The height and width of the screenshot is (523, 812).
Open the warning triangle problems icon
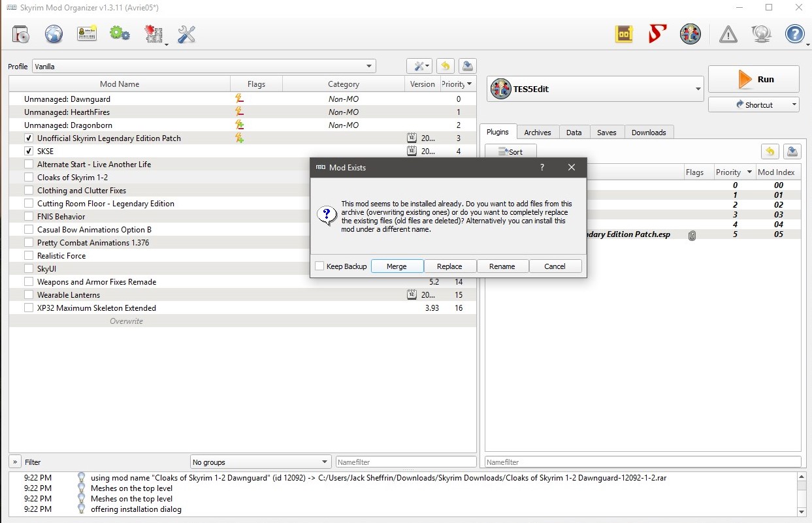[728, 34]
